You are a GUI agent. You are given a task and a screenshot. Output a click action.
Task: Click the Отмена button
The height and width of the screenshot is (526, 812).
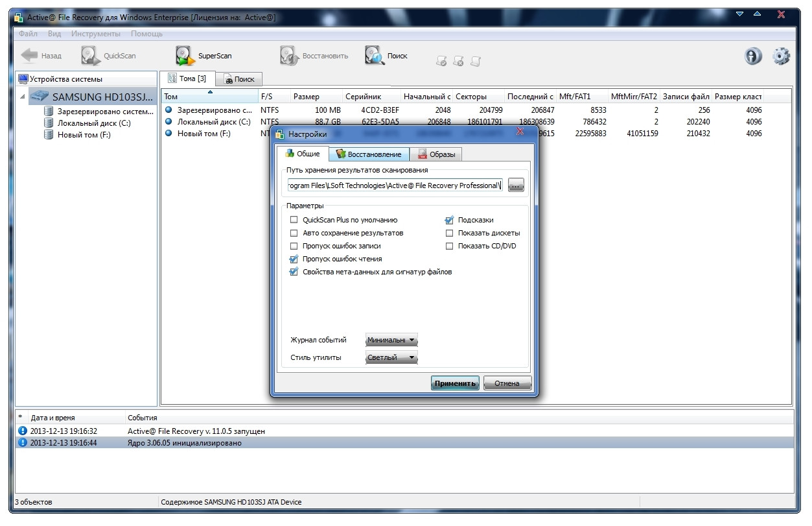[x=507, y=383]
